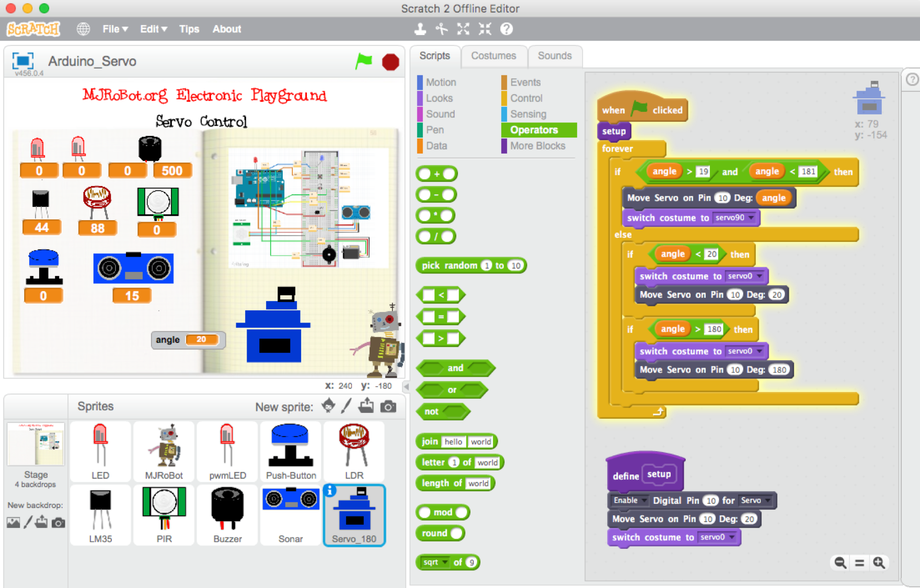Select the duplicate stamp tool

coord(421,29)
